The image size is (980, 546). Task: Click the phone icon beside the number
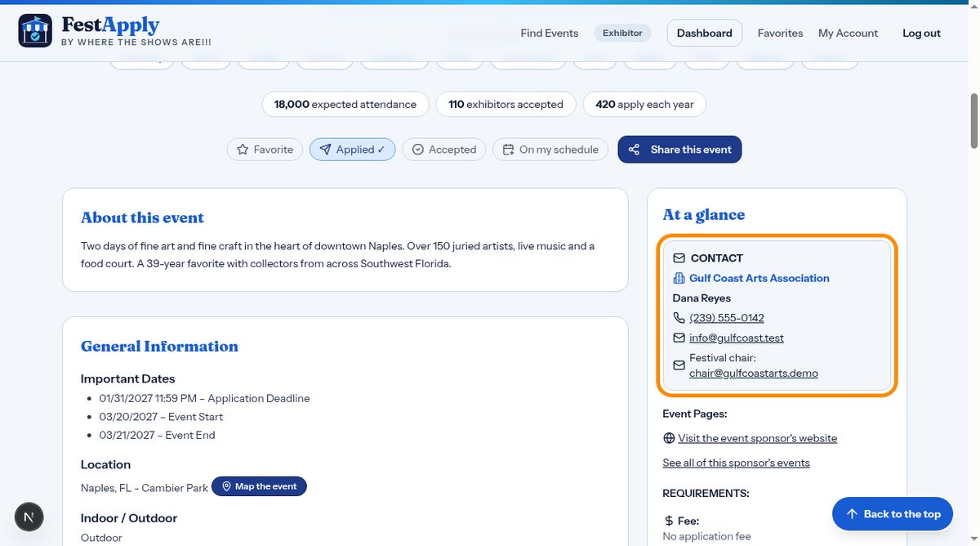(x=679, y=318)
